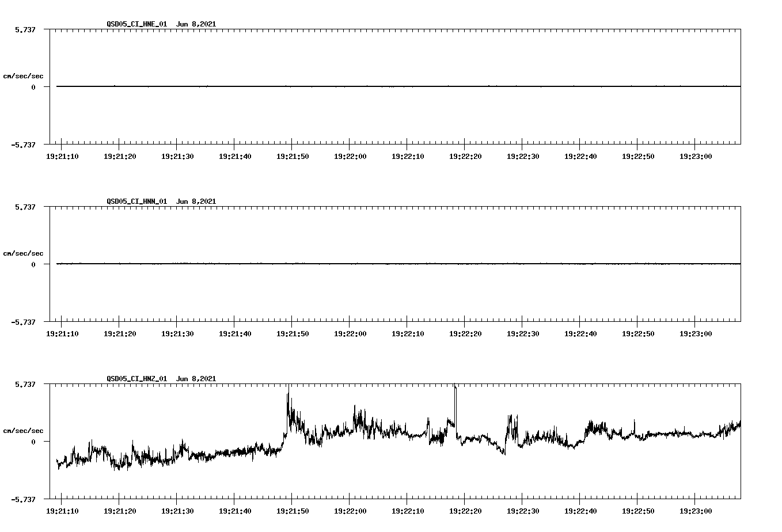
Task: Click the 19:23:00 time label under HNE plot
Action: (695, 157)
